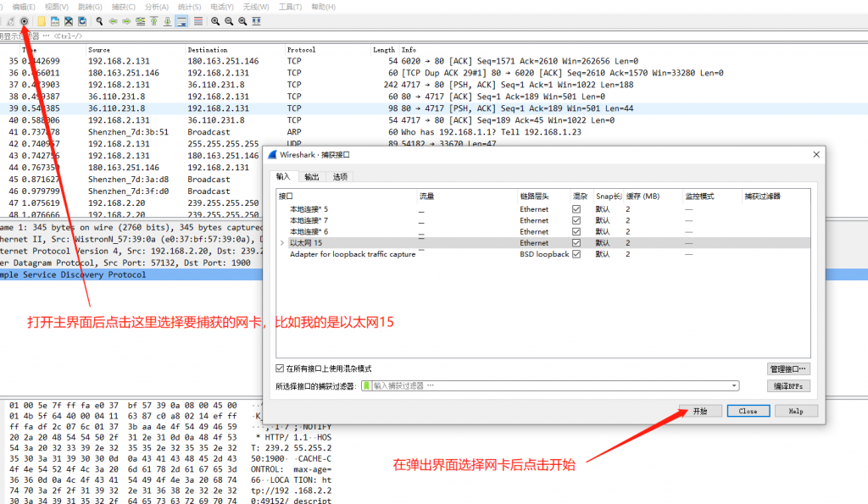Click the zoom in toolbar icon
868x504 pixels.
(215, 20)
